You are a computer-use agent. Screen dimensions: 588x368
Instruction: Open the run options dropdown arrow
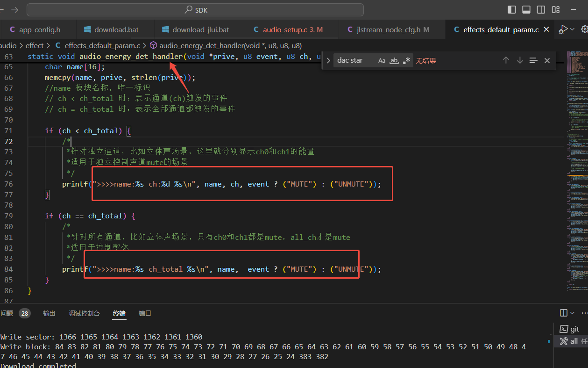tap(573, 29)
